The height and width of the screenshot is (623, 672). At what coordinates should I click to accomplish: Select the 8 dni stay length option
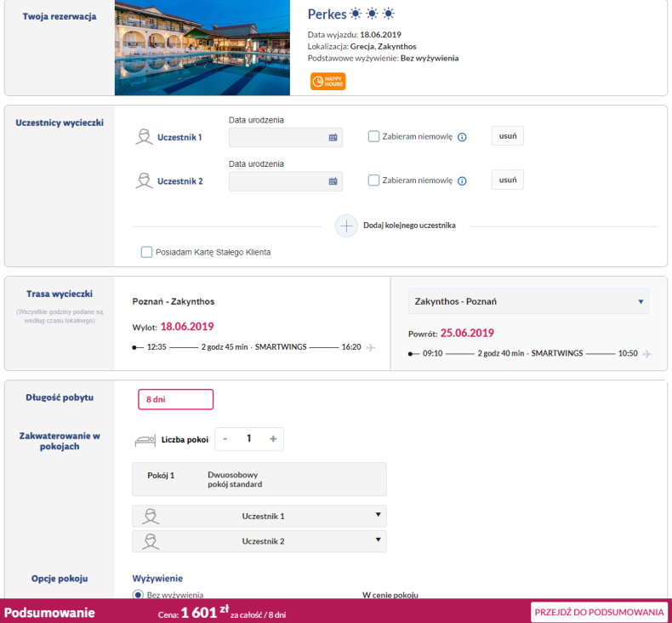pos(176,399)
